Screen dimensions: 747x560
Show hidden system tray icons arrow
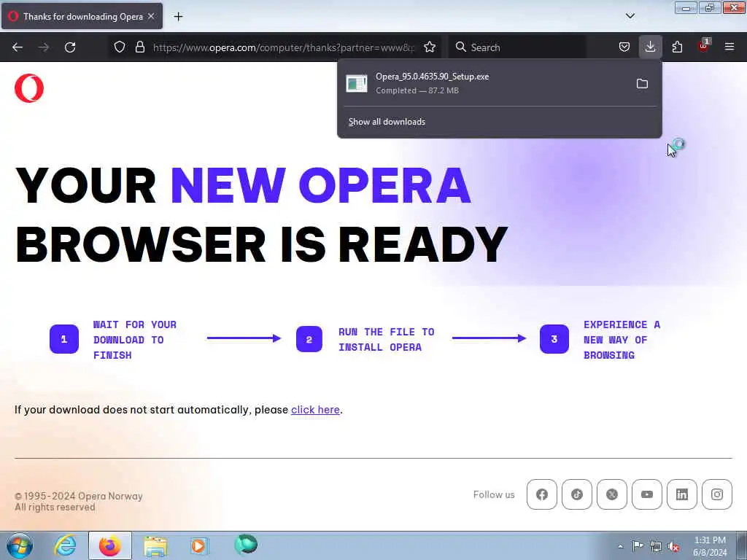point(620,546)
